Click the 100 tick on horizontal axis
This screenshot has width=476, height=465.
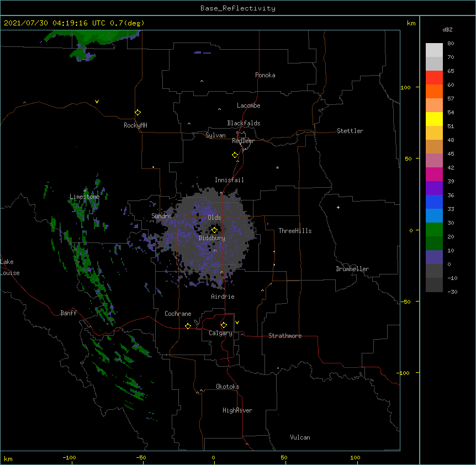(355, 457)
